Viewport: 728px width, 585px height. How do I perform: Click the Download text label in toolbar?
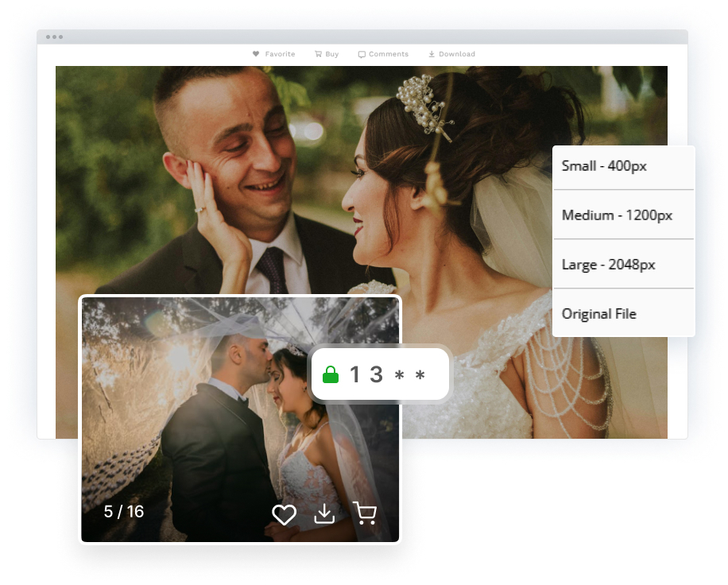[456, 54]
